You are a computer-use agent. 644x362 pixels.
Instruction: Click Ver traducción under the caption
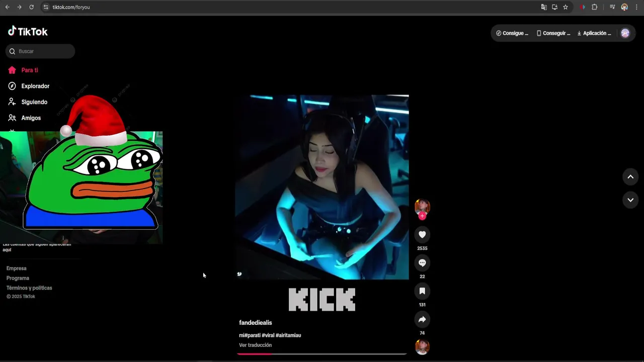pyautogui.click(x=255, y=345)
